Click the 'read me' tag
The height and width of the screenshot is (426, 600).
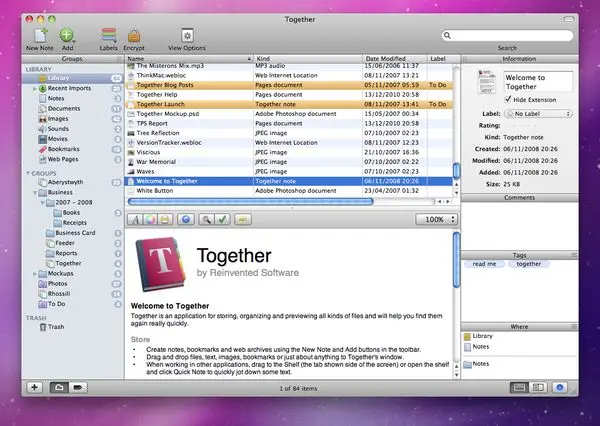(x=484, y=264)
